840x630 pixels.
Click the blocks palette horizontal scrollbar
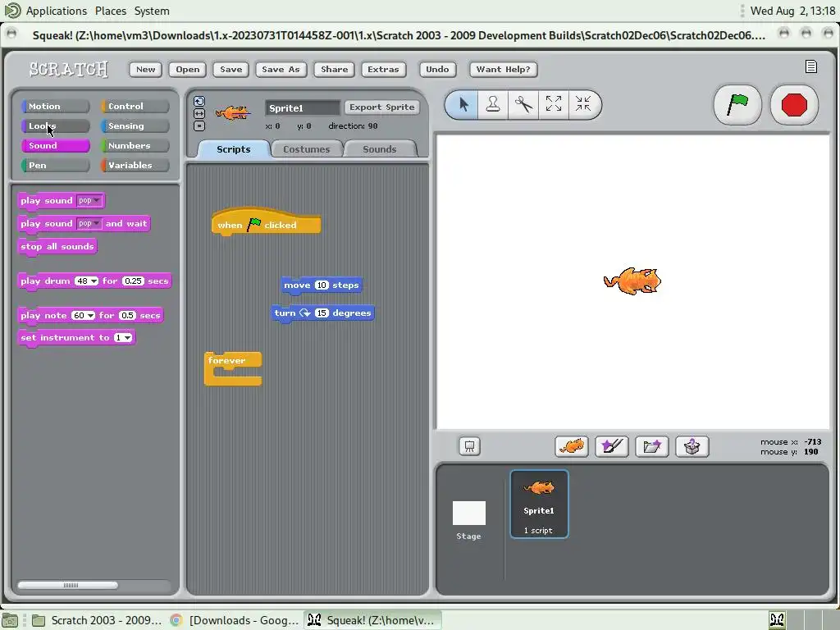point(68,585)
